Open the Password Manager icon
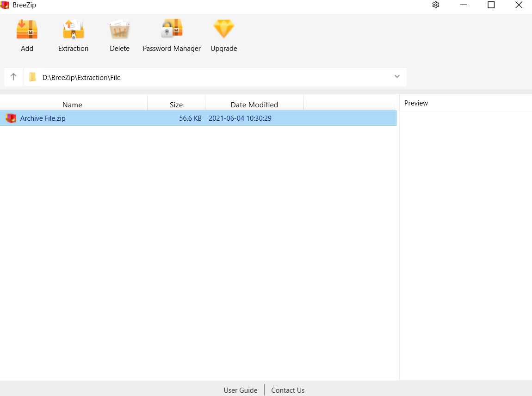This screenshot has height=396, width=532. pos(172,29)
